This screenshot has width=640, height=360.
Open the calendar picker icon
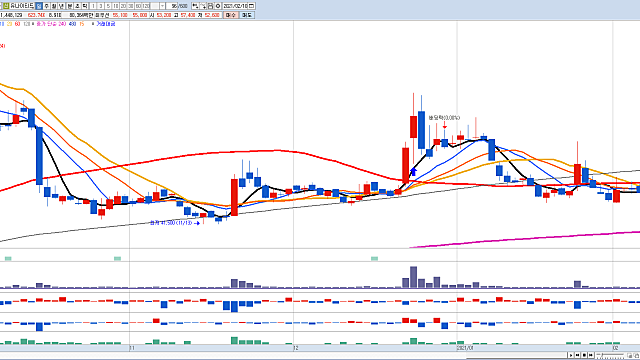pyautogui.click(x=251, y=6)
